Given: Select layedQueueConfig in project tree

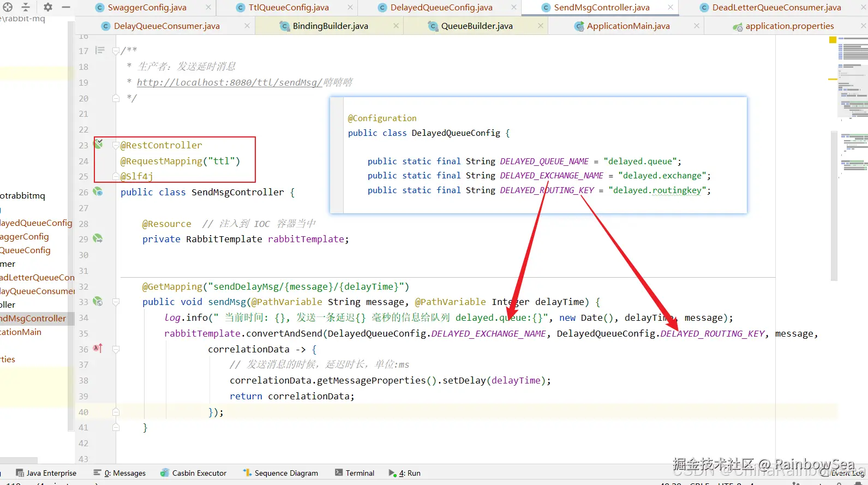Looking at the screenshot, I should (36, 223).
